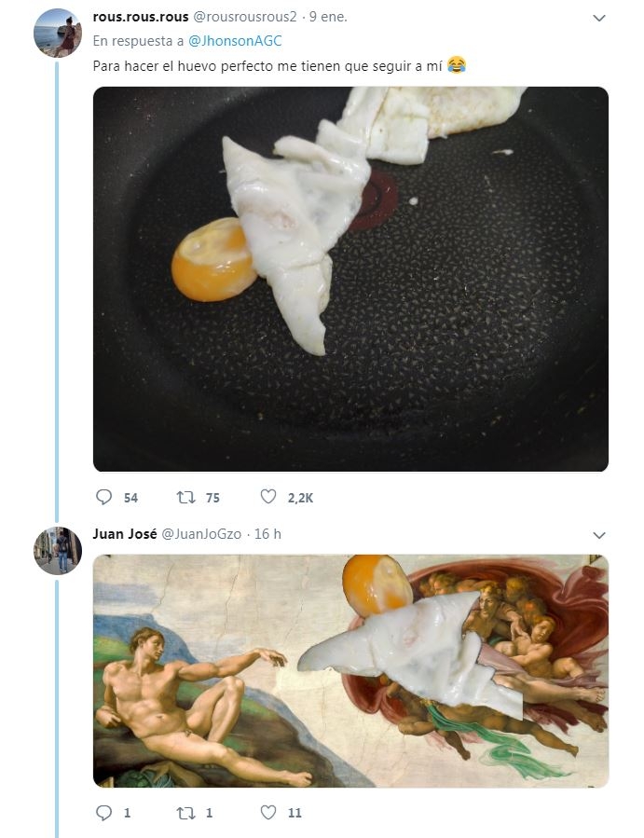Image resolution: width=644 pixels, height=838 pixels.
Task: Retweet Juan José's painting tweet
Action: click(185, 813)
